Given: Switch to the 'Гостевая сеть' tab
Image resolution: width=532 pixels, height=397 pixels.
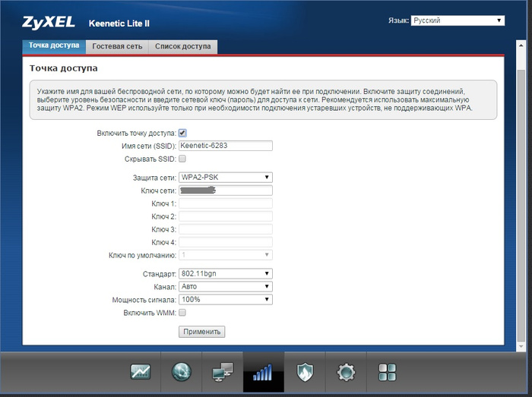Looking at the screenshot, I should point(117,46).
